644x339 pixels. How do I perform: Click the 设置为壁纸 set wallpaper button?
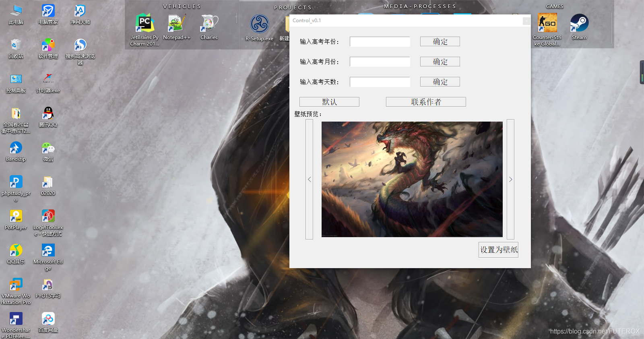pyautogui.click(x=498, y=250)
